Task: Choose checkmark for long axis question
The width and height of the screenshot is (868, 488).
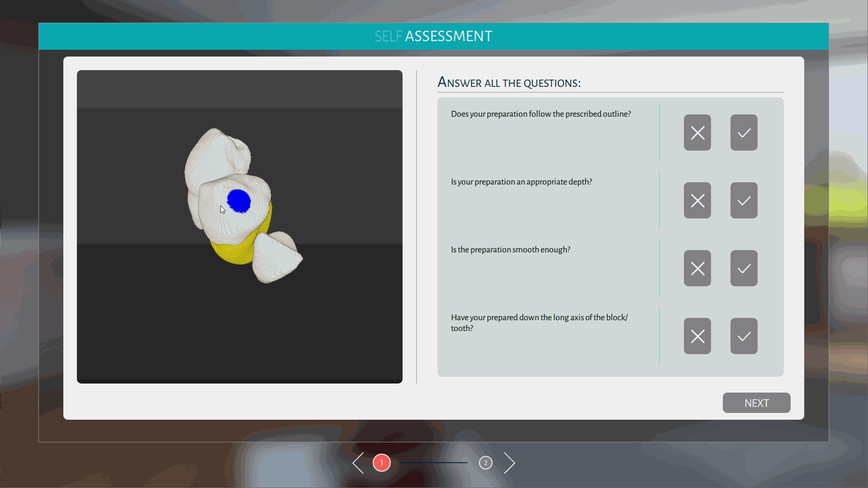Action: click(x=744, y=336)
